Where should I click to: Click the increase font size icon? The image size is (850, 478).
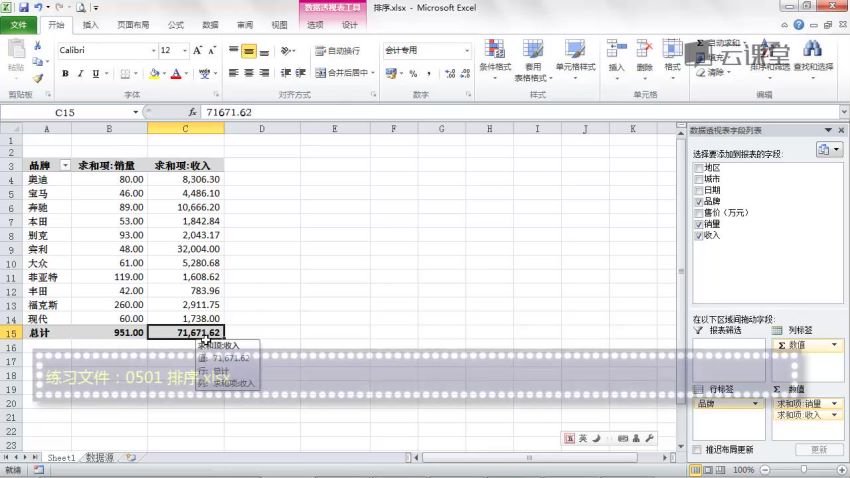(198, 50)
